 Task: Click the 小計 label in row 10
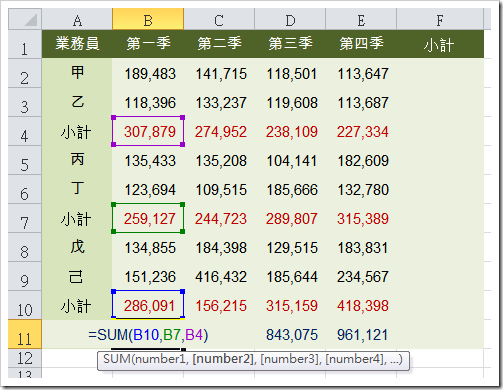click(x=77, y=305)
